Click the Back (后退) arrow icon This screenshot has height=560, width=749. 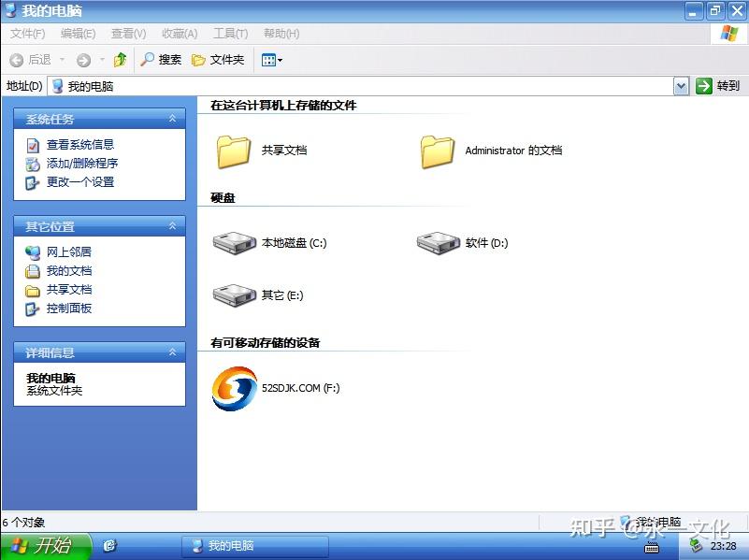pyautogui.click(x=16, y=60)
